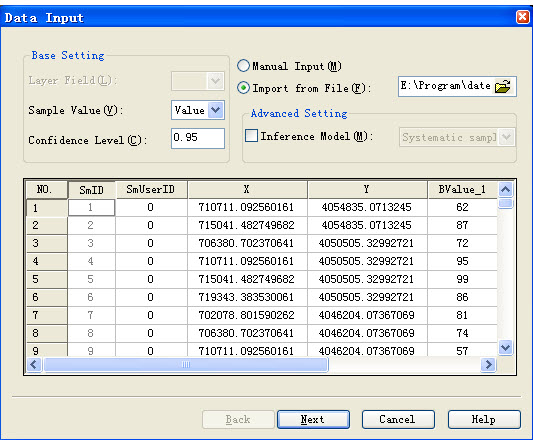Click the Confidence Level input field

[x=198, y=138]
